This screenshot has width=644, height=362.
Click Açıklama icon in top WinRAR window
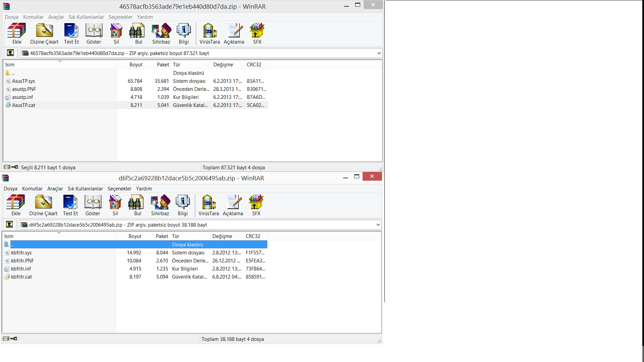coord(234,34)
